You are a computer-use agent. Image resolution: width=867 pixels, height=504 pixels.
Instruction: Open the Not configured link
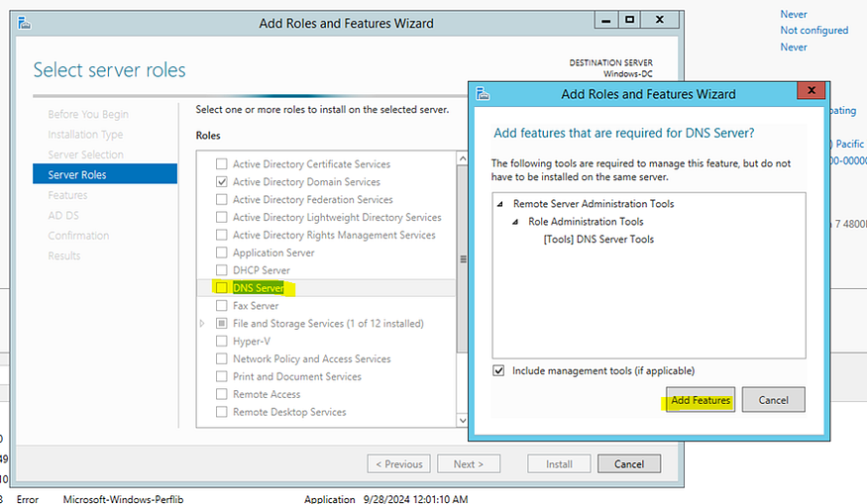(x=813, y=31)
